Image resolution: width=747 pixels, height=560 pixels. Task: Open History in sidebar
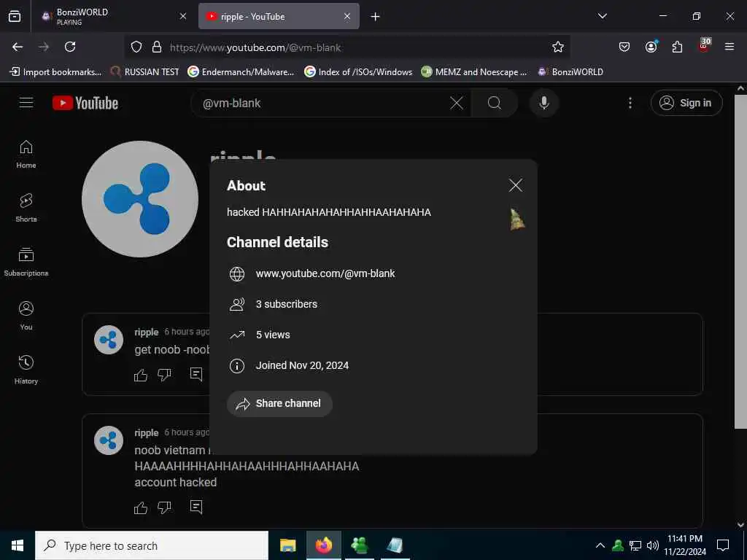pyautogui.click(x=26, y=370)
